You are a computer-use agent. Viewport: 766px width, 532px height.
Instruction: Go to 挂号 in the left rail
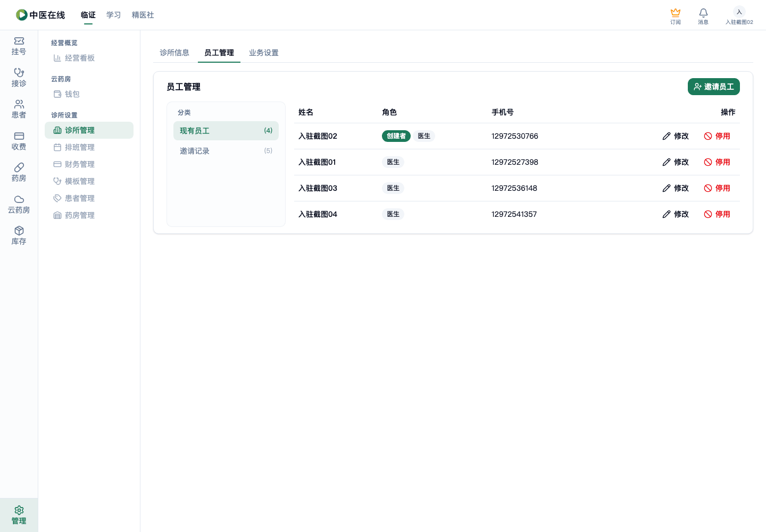tap(19, 46)
